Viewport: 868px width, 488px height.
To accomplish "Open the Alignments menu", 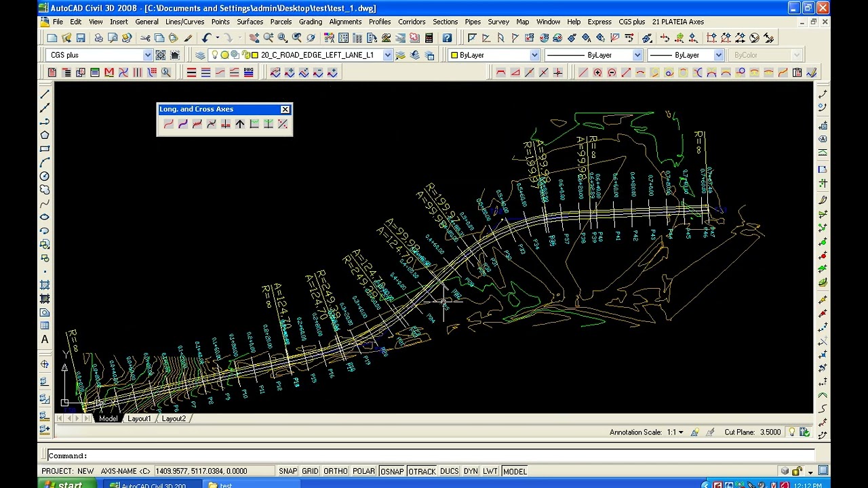I will [x=345, y=22].
